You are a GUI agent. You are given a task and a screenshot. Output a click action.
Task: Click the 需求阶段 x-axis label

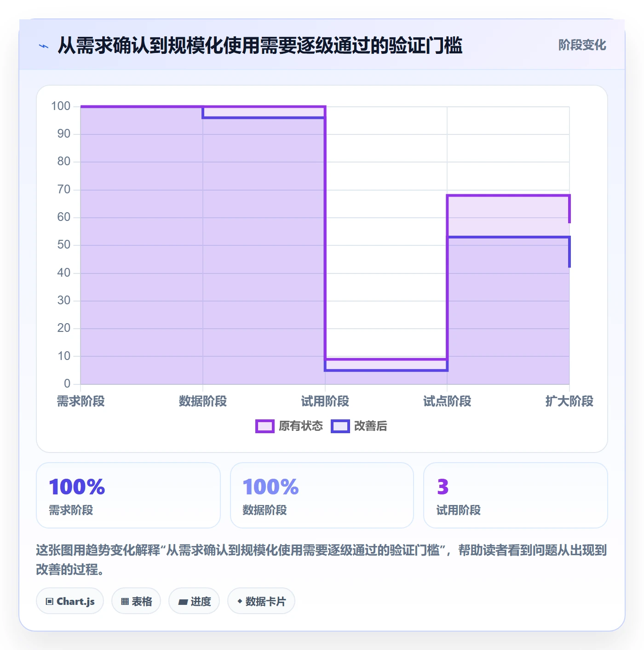tap(81, 401)
